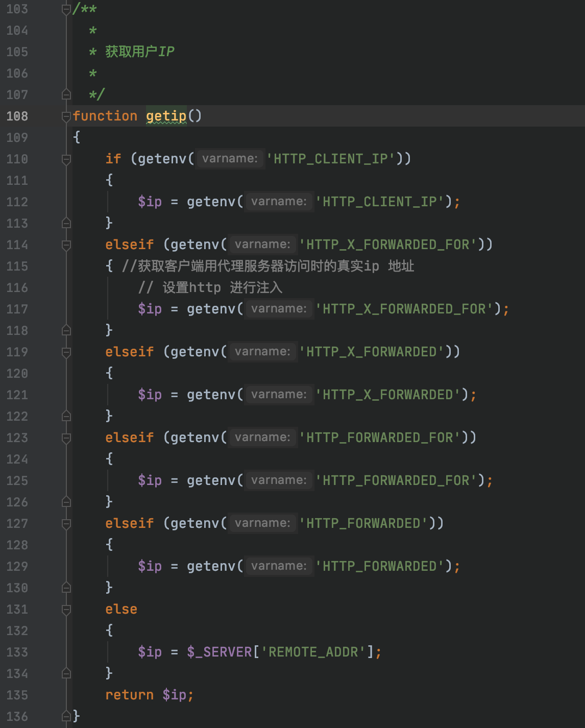Click the varname hint on line 110
This screenshot has width=585, height=728.
click(x=230, y=159)
